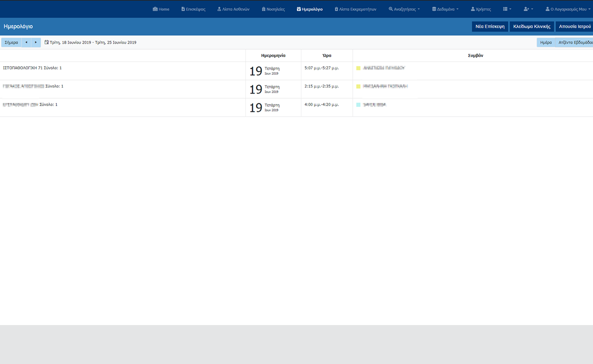Open the Νοσηλείες section
Screen dimensions: 593x364
click(273, 9)
